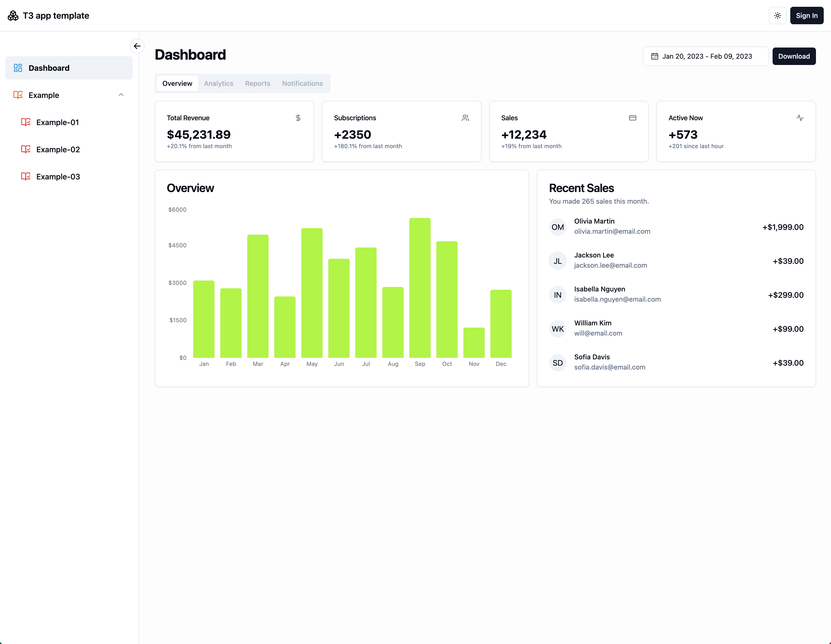The height and width of the screenshot is (644, 831).
Task: Toggle the light/dark theme sun button
Action: [777, 16]
